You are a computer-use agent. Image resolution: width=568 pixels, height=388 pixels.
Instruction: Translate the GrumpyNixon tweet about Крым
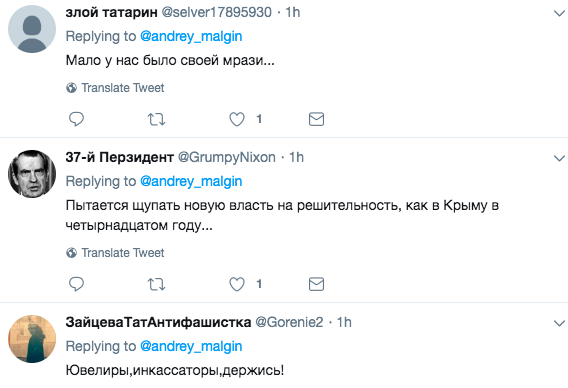point(115,253)
